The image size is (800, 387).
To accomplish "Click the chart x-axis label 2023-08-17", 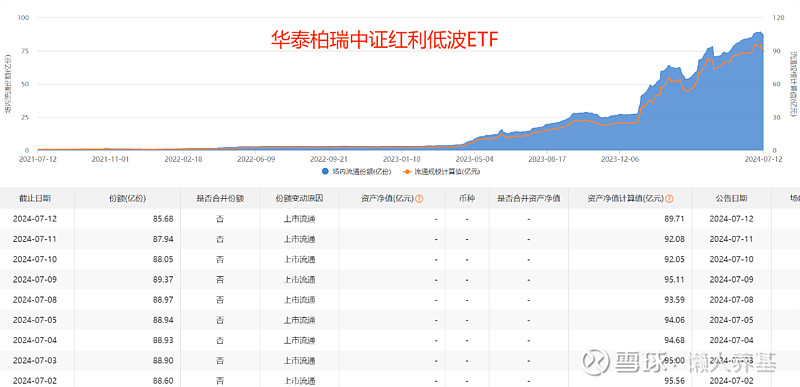I will pos(547,159).
